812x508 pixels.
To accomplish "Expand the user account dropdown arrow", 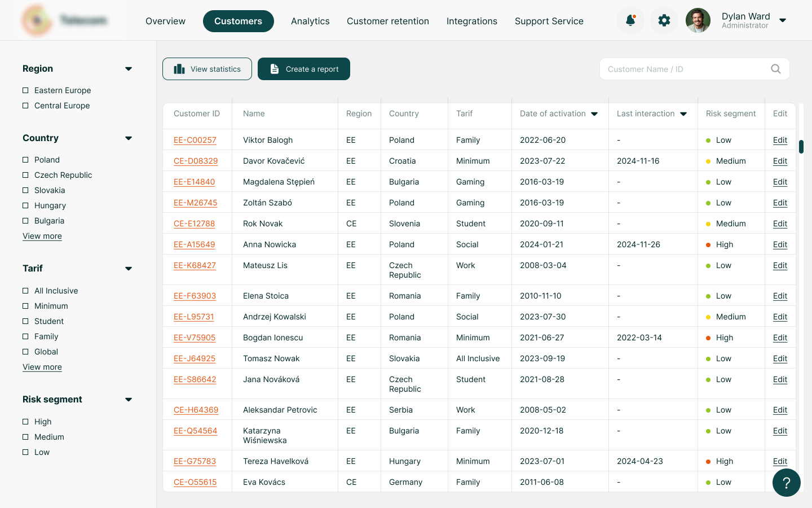I will coord(783,20).
